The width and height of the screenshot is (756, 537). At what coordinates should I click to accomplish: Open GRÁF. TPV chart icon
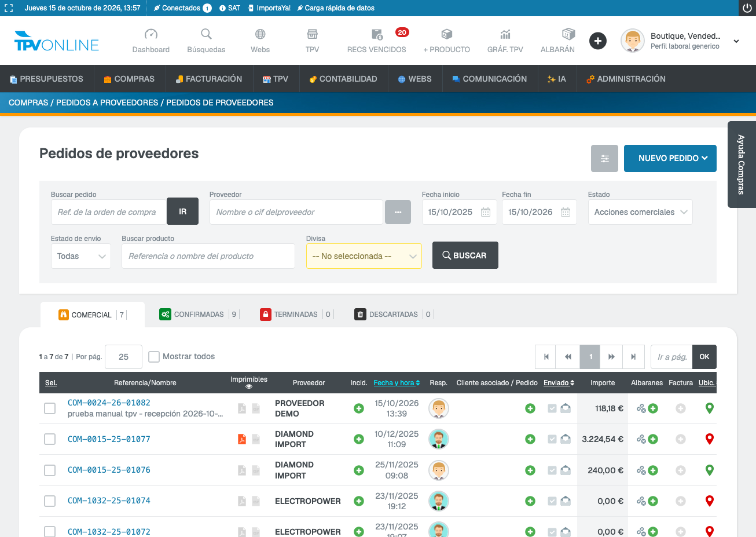click(505, 34)
